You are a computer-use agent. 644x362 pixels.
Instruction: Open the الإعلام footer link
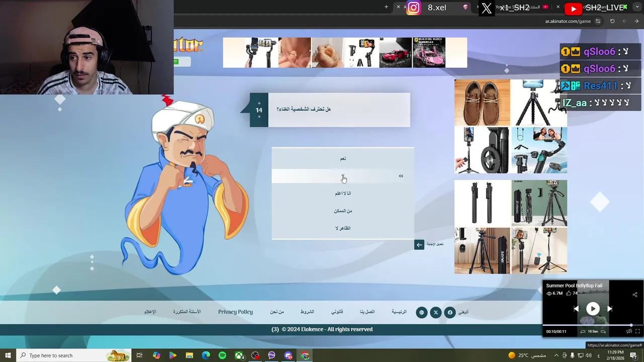pos(150,312)
